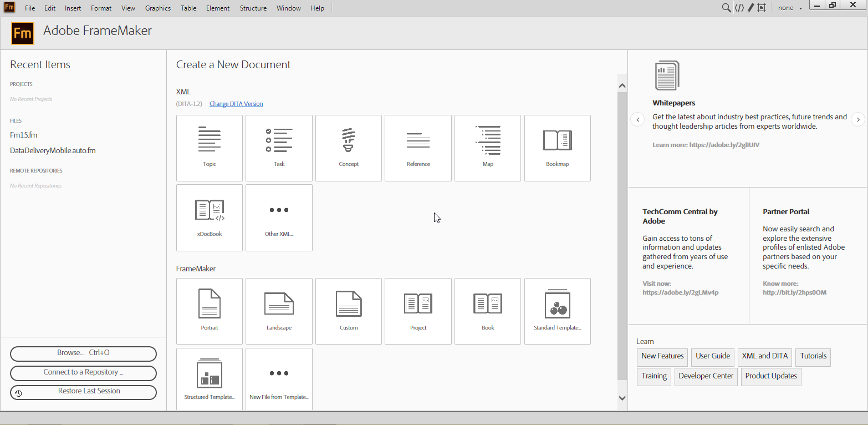Screen dimensions: 868x425
Task: Create a new xDocBook document
Action: point(210,217)
